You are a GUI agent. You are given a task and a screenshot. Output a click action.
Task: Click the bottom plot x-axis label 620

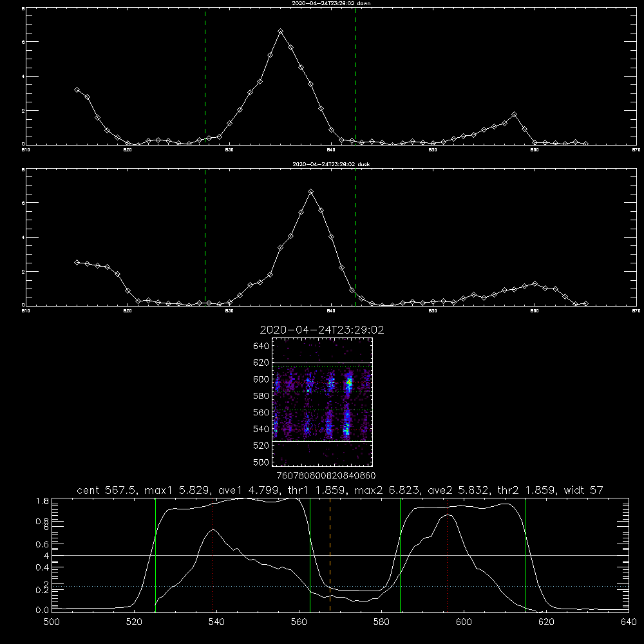pyautogui.click(x=546, y=622)
